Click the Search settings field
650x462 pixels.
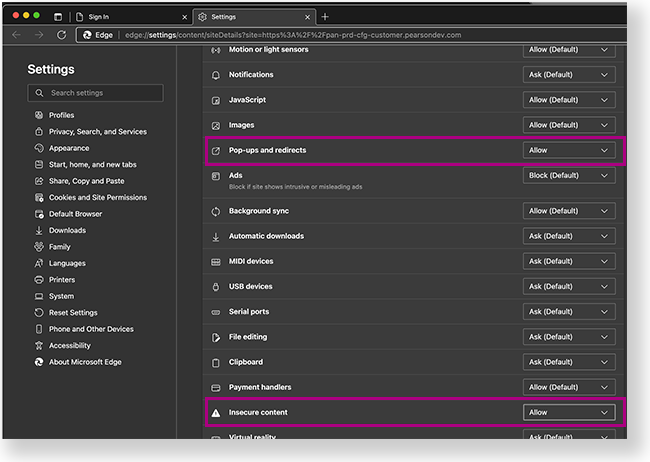click(x=96, y=93)
